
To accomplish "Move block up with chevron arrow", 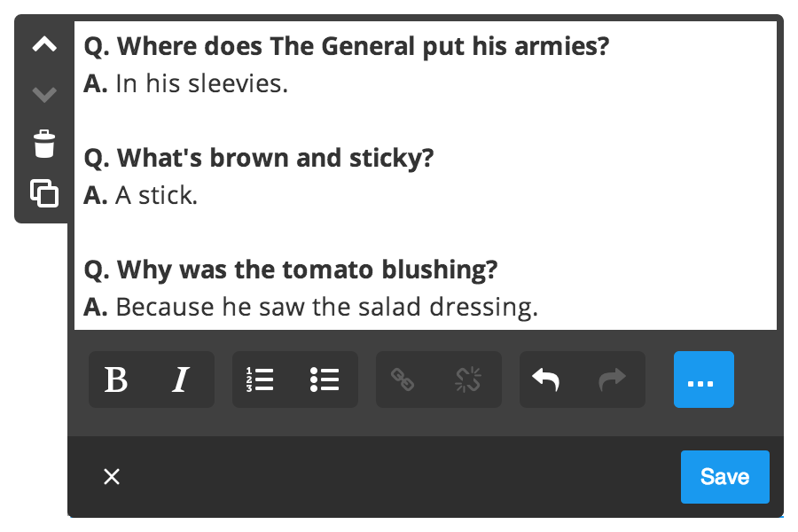I will pos(44,45).
